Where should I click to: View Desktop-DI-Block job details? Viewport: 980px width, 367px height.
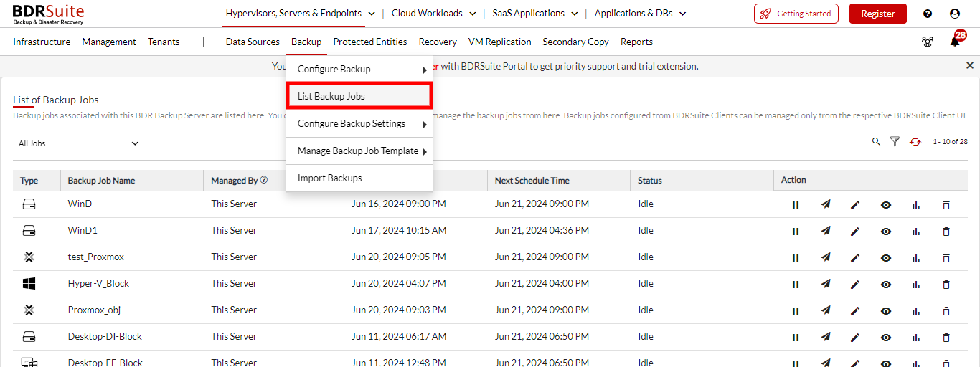coord(886,338)
